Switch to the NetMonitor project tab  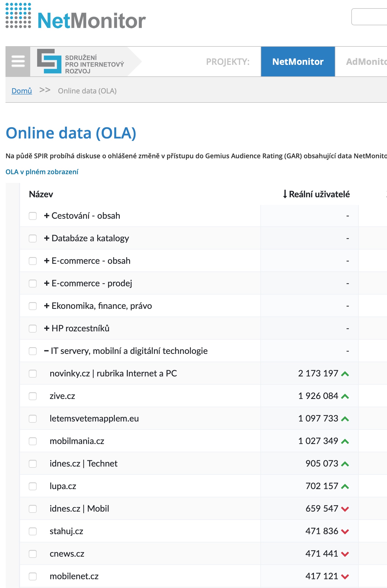point(298,62)
